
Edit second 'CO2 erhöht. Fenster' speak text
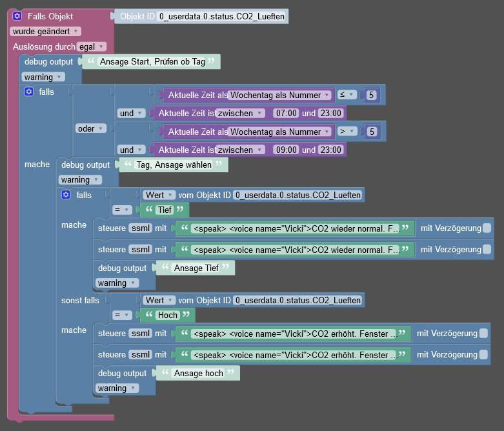294,355
